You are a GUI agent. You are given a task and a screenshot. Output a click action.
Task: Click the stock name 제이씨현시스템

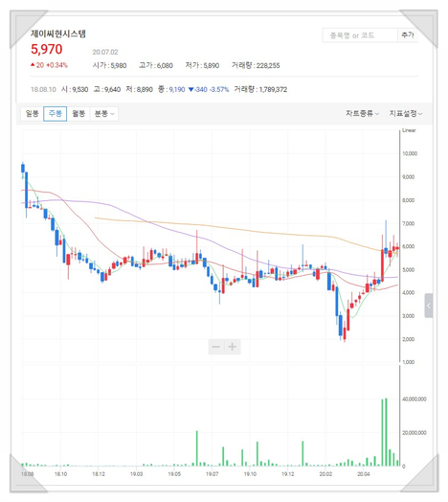click(x=58, y=34)
